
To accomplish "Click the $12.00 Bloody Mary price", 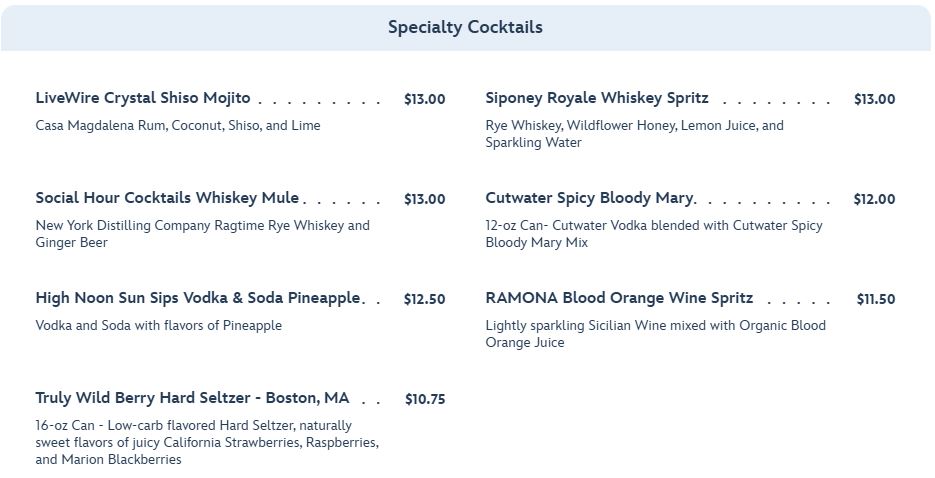I will click(874, 199).
